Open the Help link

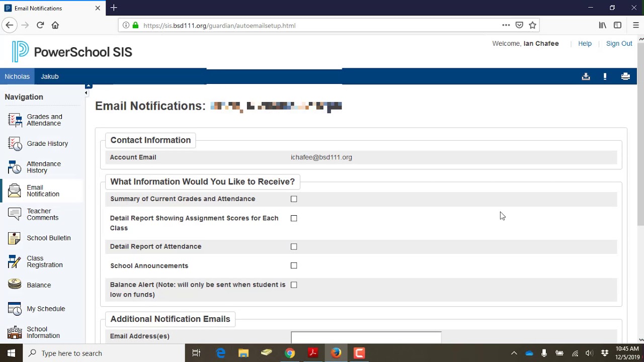(x=585, y=44)
